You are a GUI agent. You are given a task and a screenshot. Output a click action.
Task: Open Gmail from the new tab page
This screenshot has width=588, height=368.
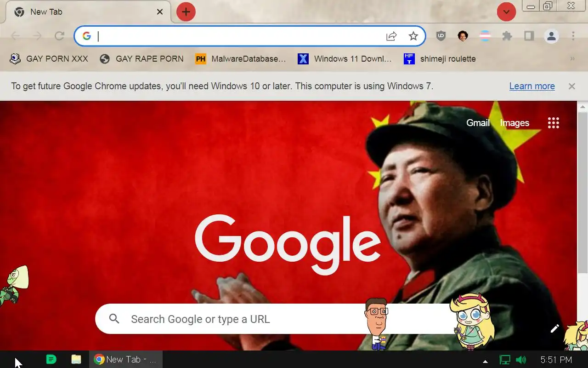(x=478, y=123)
